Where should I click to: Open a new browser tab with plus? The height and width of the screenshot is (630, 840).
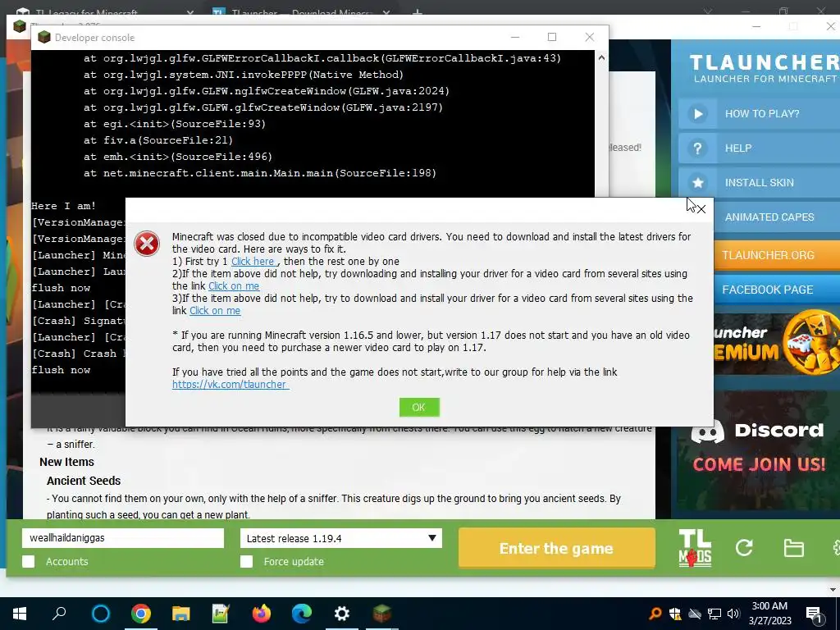click(418, 11)
